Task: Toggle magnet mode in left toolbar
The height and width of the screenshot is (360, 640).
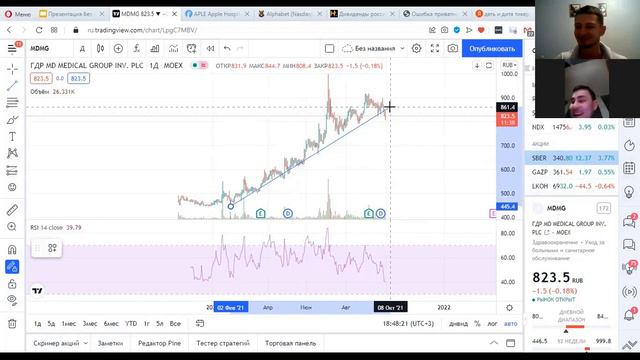Action: coord(12,249)
